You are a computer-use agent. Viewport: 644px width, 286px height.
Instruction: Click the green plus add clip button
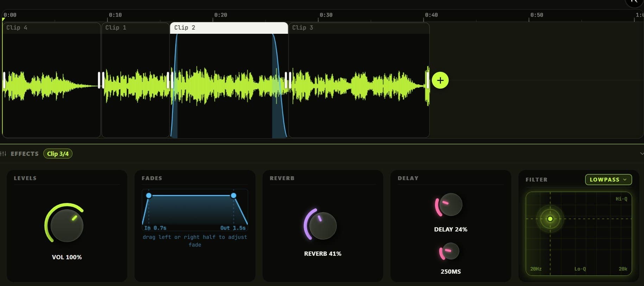pos(440,81)
